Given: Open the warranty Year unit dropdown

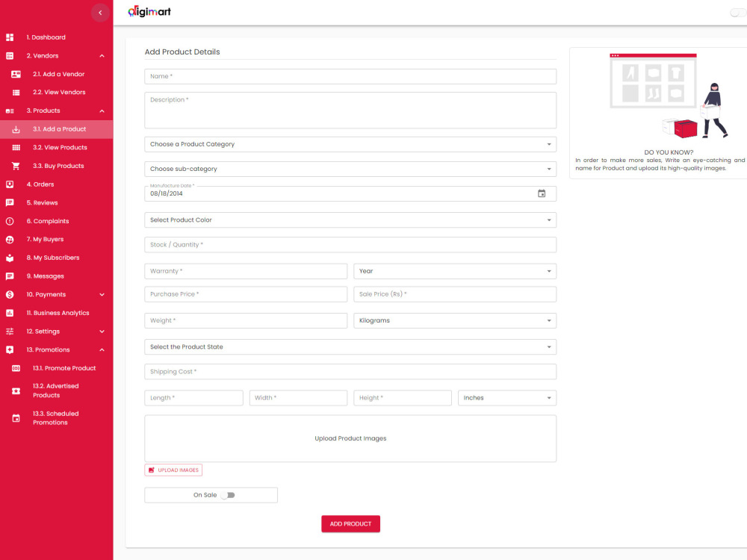Looking at the screenshot, I should click(x=455, y=272).
